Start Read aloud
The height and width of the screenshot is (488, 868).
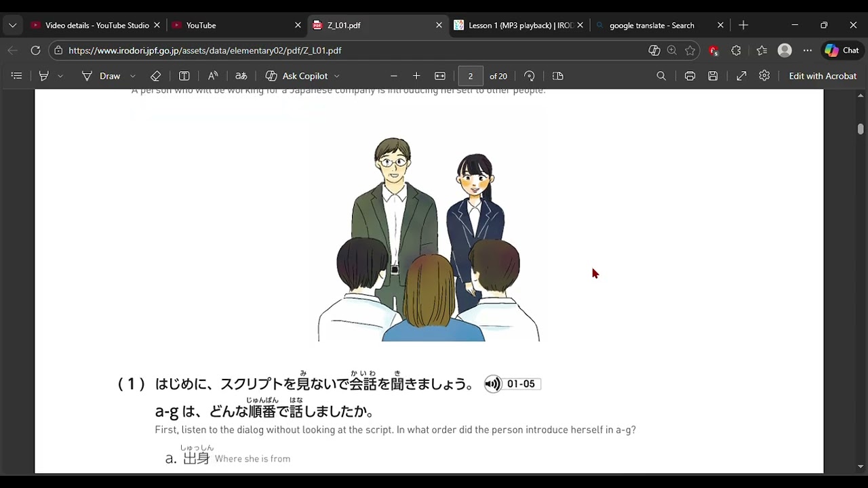click(x=213, y=76)
